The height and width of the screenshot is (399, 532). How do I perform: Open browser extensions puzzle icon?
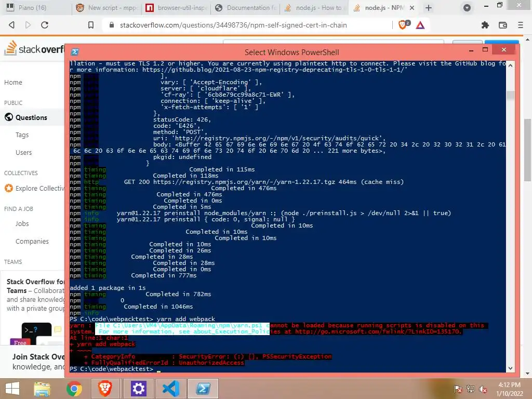point(485,25)
